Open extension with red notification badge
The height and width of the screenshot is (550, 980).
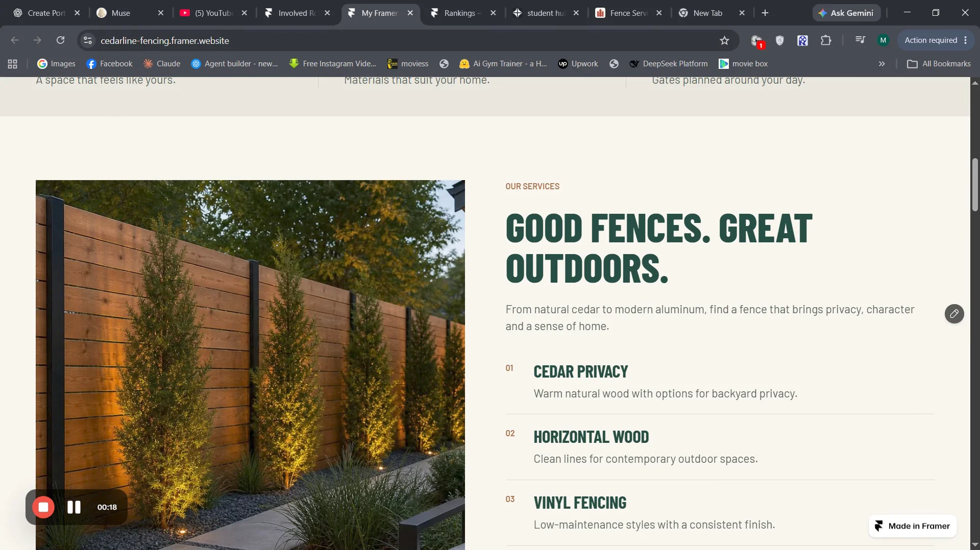[x=757, y=41]
